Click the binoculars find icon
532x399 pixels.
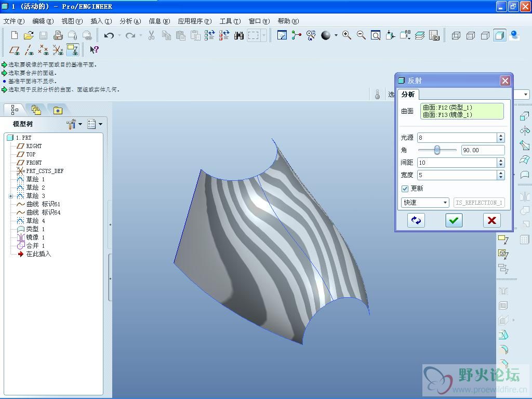coord(239,35)
